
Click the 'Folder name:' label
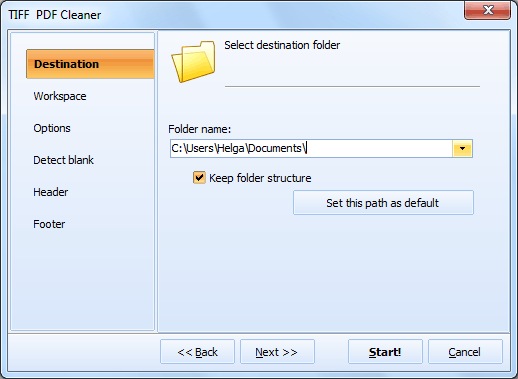(x=199, y=129)
